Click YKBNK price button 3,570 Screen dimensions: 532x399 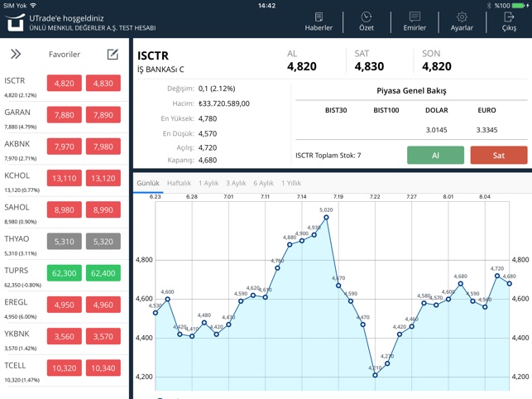pyautogui.click(x=103, y=336)
